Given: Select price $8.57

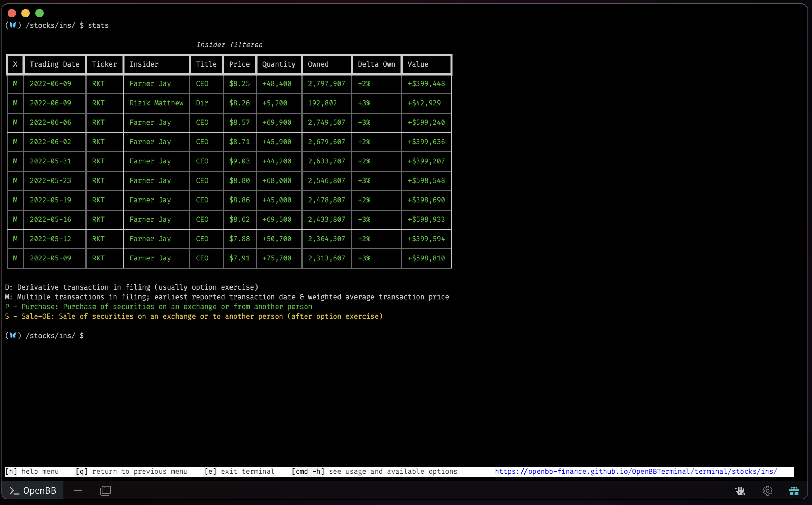Looking at the screenshot, I should point(239,122).
